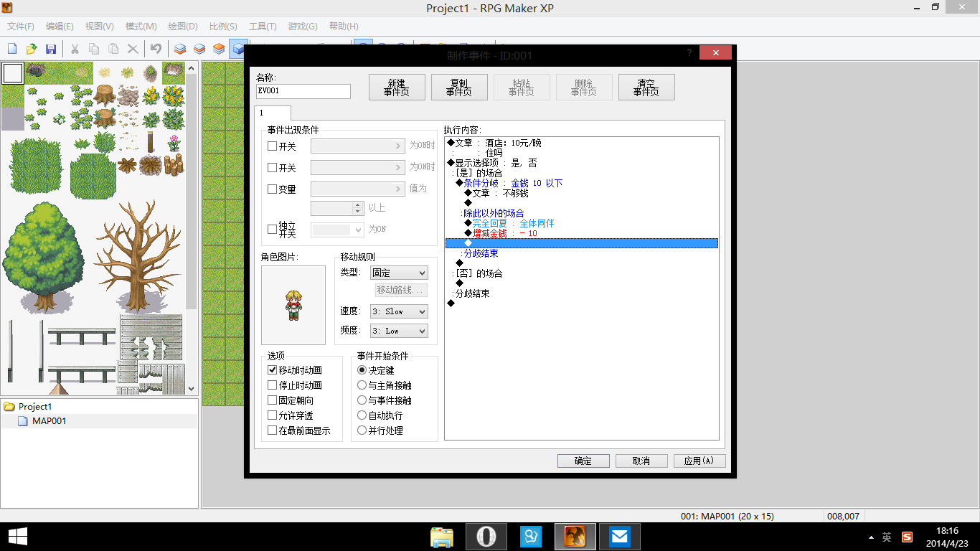Click the 复制事件页 button
This screenshot has width=980, height=551.
point(459,88)
